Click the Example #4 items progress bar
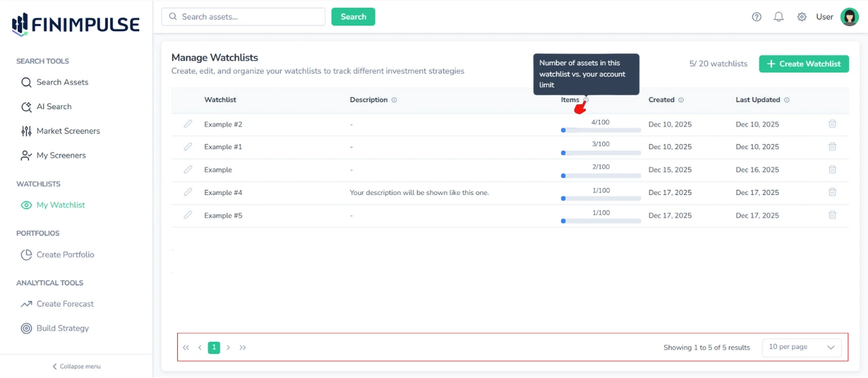This screenshot has width=868, height=378. (x=600, y=198)
